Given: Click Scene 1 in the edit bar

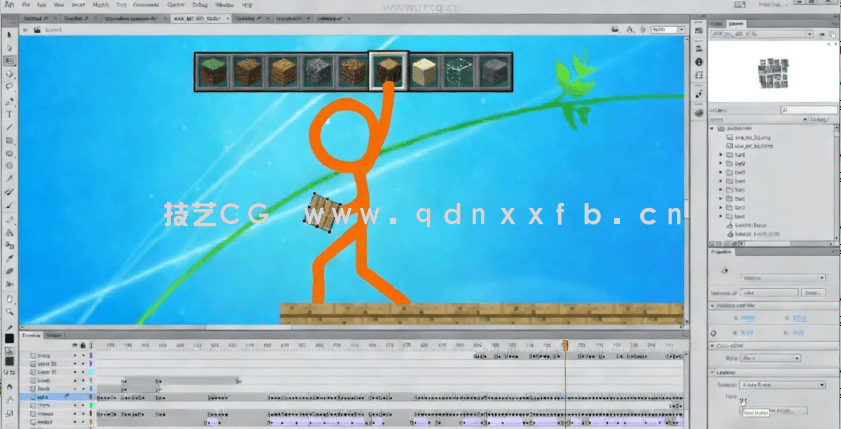Looking at the screenshot, I should point(54,30).
